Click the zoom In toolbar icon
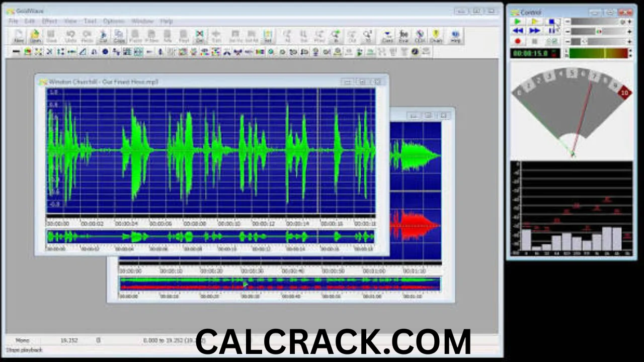Screen dimensions: 644x362 [336, 36]
